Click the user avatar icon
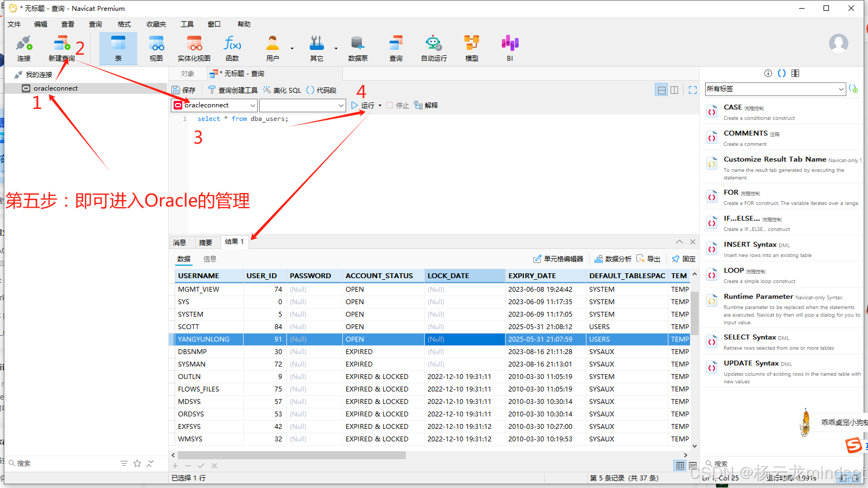Image resolution: width=868 pixels, height=488 pixels. [838, 43]
